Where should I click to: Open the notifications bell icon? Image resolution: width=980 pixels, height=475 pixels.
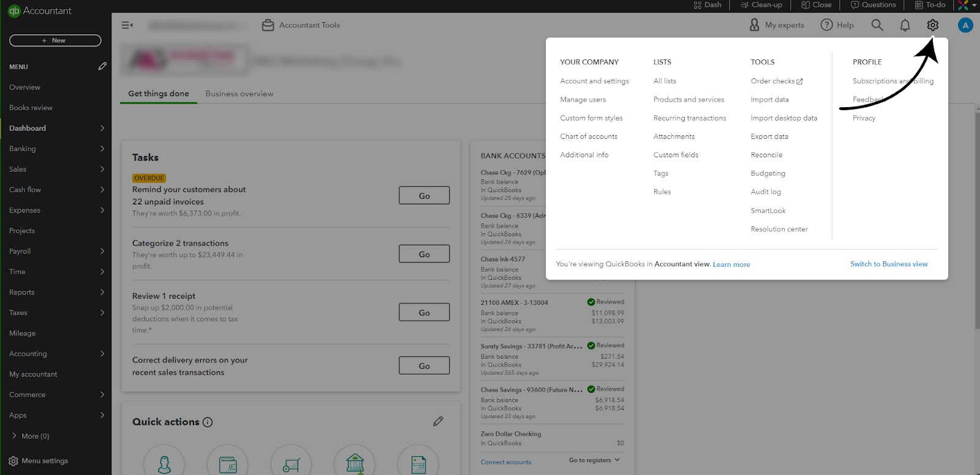coord(905,25)
